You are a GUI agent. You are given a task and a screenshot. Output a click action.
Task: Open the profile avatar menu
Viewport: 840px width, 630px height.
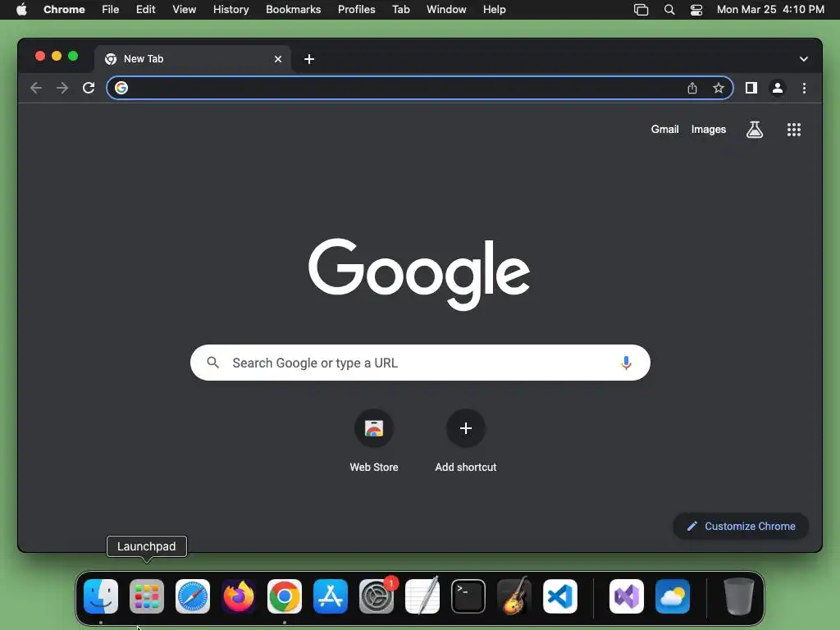click(778, 88)
